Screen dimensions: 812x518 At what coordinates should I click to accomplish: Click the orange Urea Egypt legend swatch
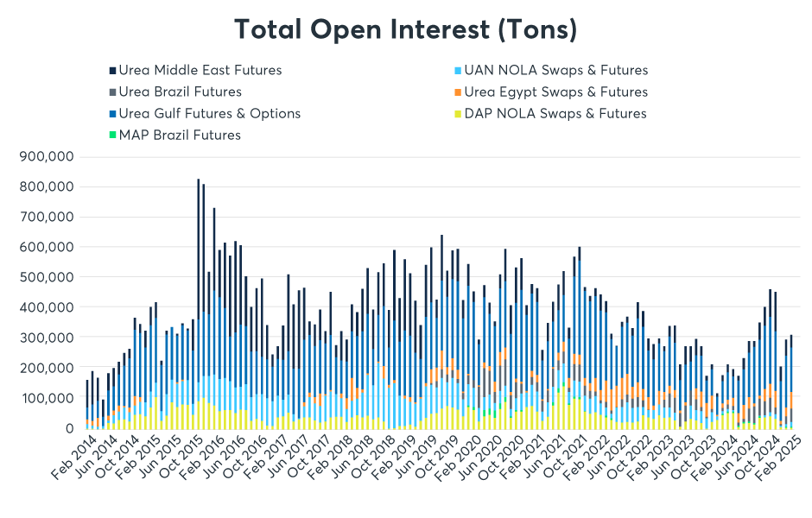[457, 92]
